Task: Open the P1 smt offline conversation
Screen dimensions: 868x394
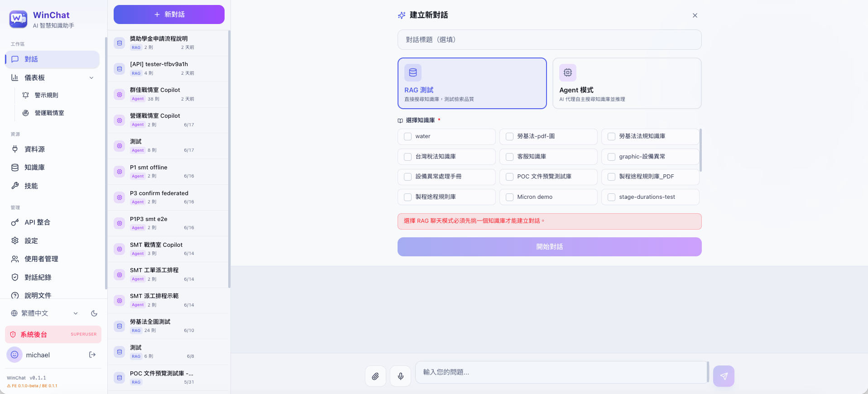Action: pyautogui.click(x=168, y=172)
